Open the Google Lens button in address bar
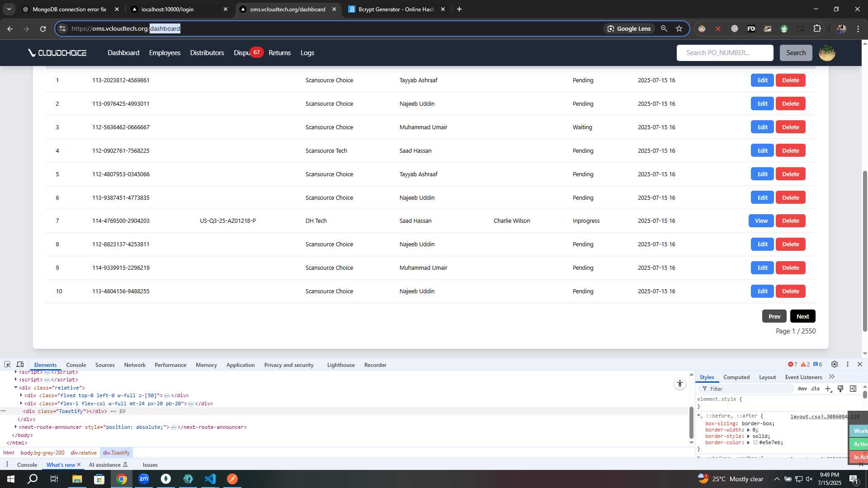Screen dimensions: 868x488 point(629,28)
